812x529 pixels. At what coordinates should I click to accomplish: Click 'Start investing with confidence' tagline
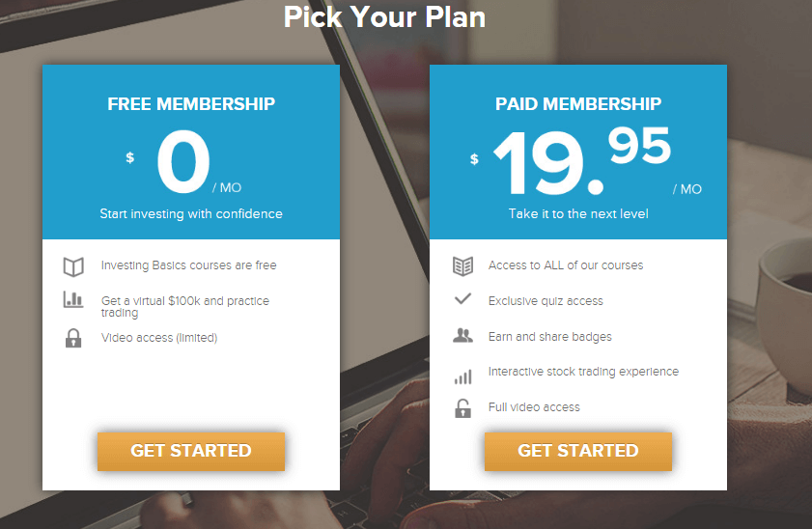[191, 213]
